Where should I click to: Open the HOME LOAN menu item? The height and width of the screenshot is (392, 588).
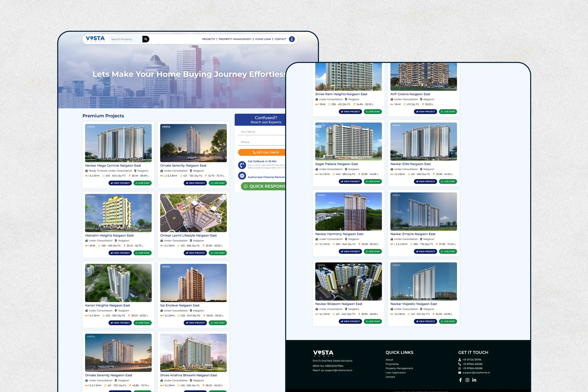click(x=263, y=39)
